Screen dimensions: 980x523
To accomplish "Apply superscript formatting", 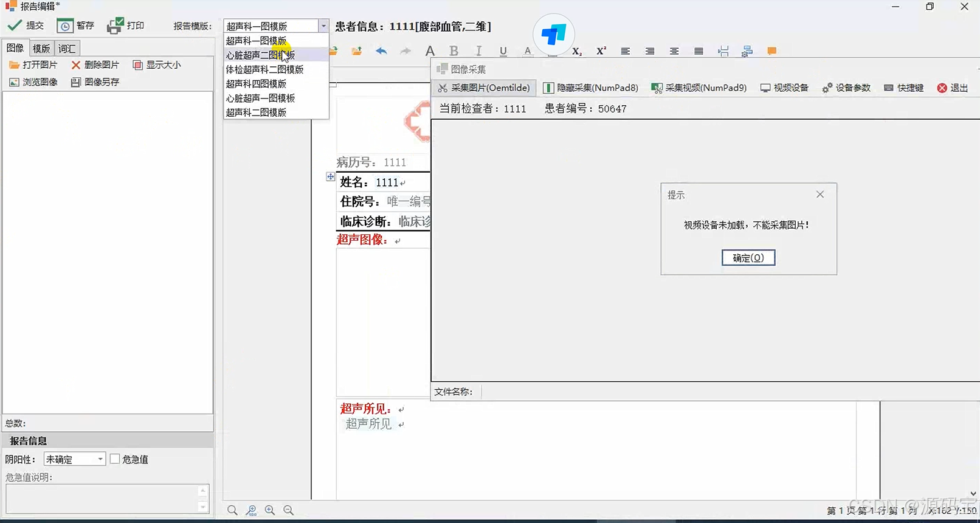I will (601, 51).
